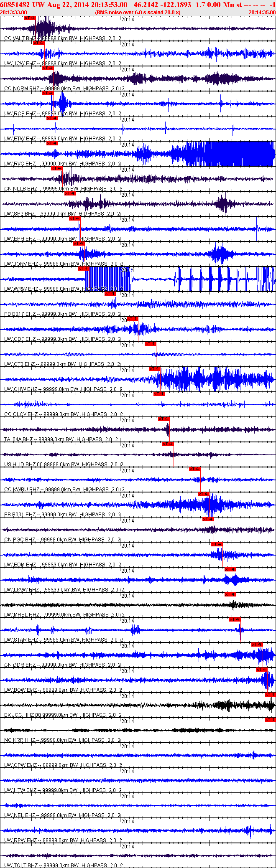The image size is (276, 868).
Task: Click the 'UW GPW EHZ' station label
Action: point(20,765)
